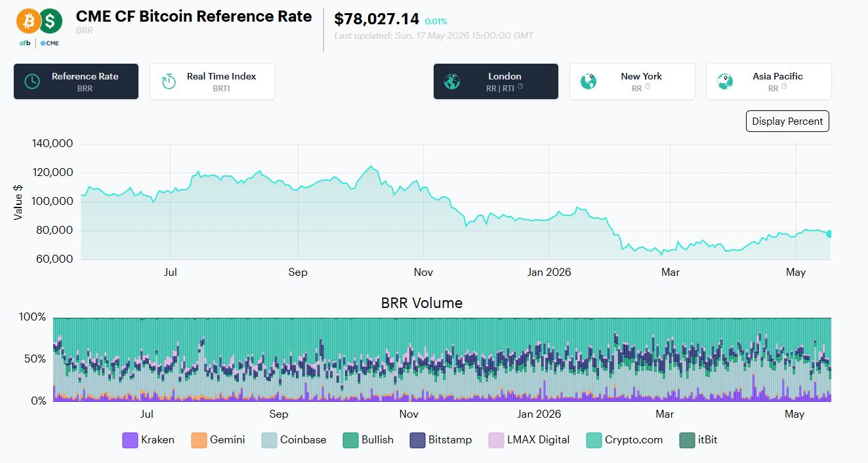Click the Jan 2026 label on price chart
The height and width of the screenshot is (463, 868).
click(x=548, y=272)
